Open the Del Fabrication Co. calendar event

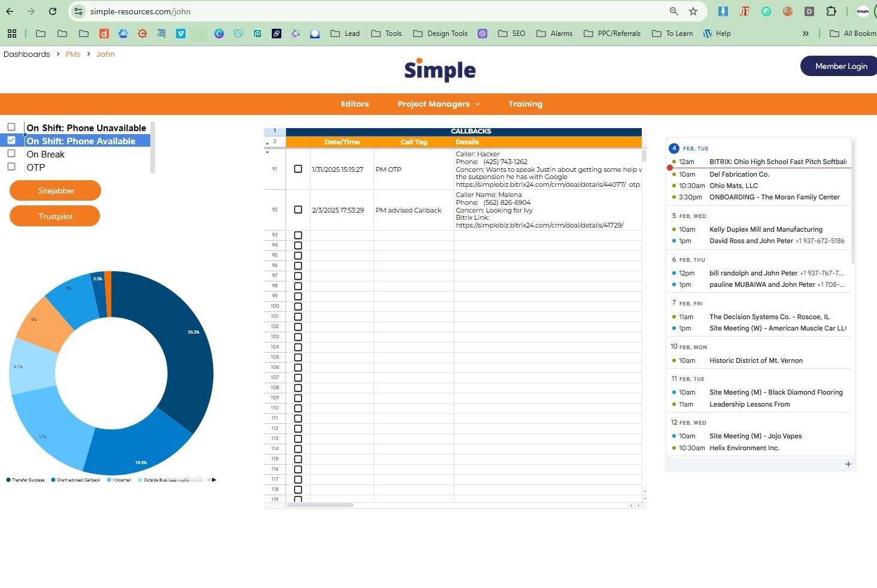739,174
